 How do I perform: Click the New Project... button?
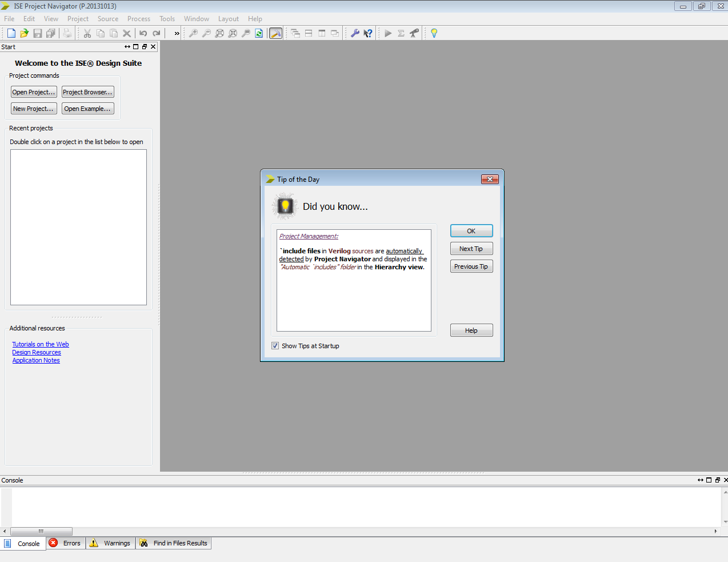click(34, 109)
